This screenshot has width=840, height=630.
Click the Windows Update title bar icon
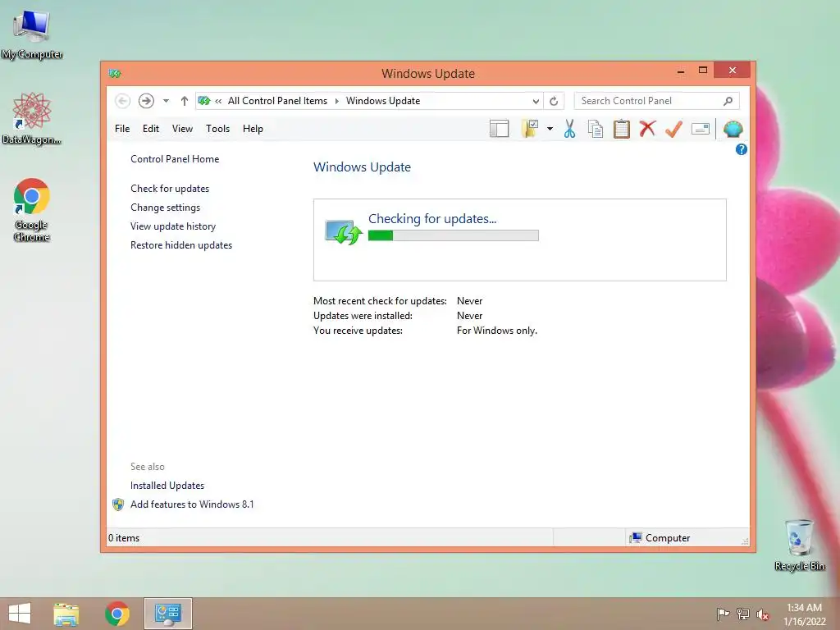pos(115,73)
